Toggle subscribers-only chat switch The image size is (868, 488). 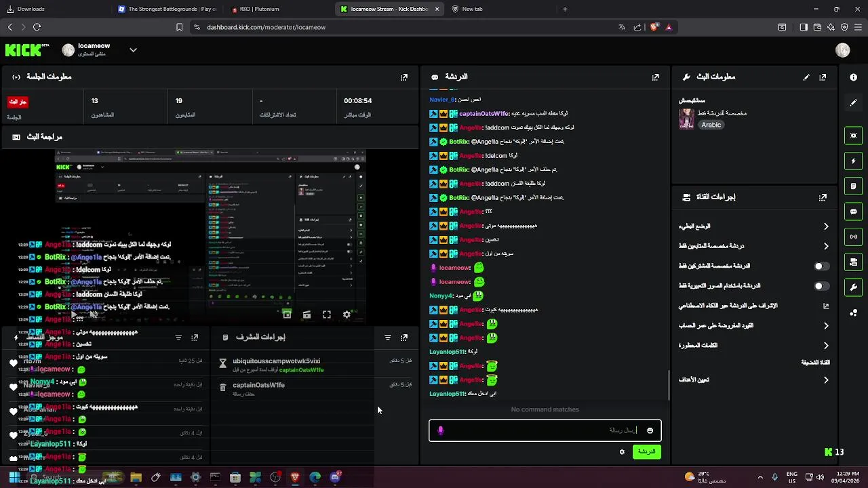(822, 266)
